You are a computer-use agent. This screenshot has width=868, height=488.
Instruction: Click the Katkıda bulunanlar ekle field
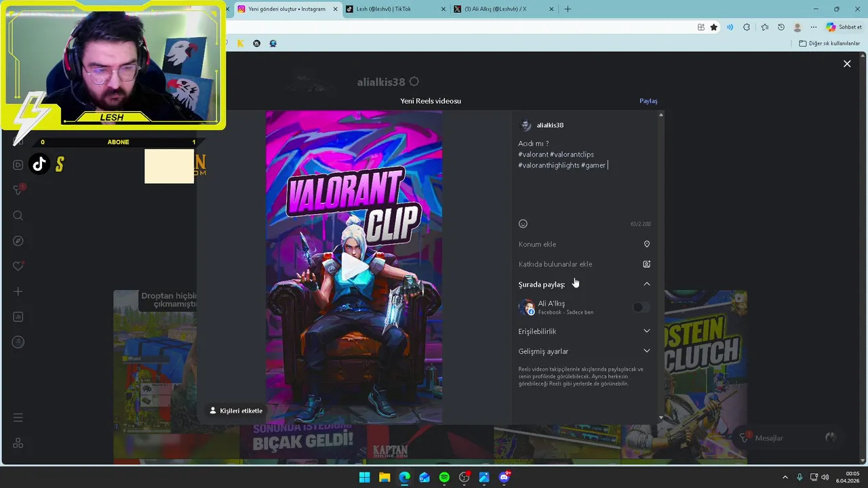tap(584, 264)
